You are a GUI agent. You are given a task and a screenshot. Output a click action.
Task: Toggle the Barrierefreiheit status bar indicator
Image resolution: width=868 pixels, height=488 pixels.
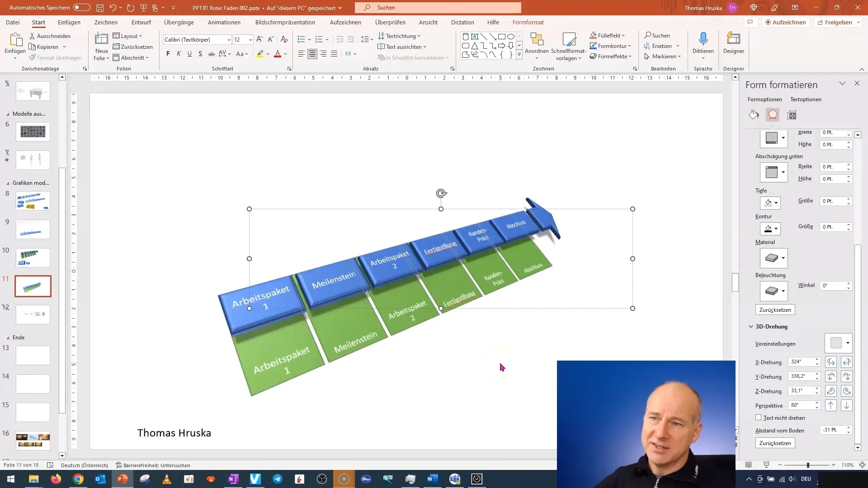pos(153,465)
